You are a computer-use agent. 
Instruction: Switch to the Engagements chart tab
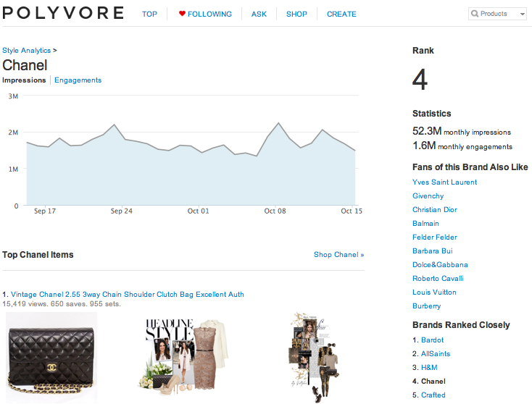point(78,80)
